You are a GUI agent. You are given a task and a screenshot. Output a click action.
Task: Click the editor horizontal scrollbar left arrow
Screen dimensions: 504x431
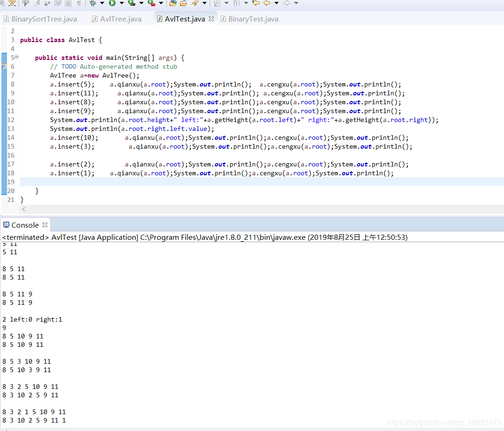[23, 209]
